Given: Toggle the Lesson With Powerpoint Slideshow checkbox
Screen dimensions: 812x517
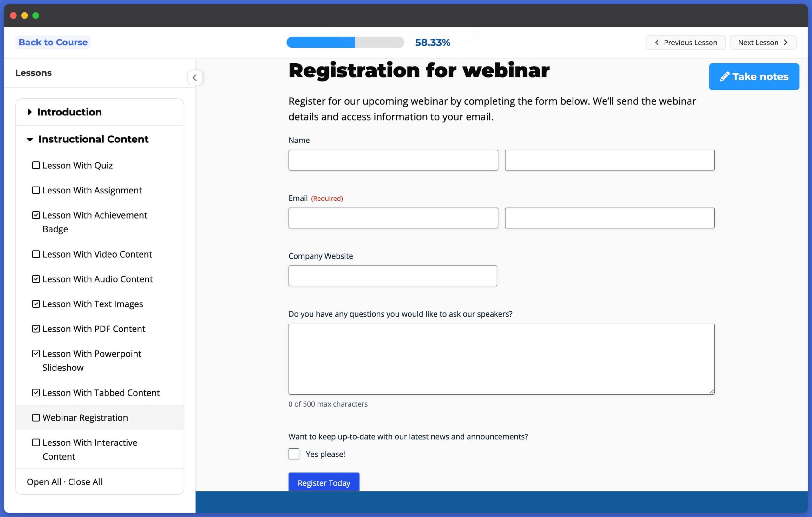Looking at the screenshot, I should (x=36, y=353).
